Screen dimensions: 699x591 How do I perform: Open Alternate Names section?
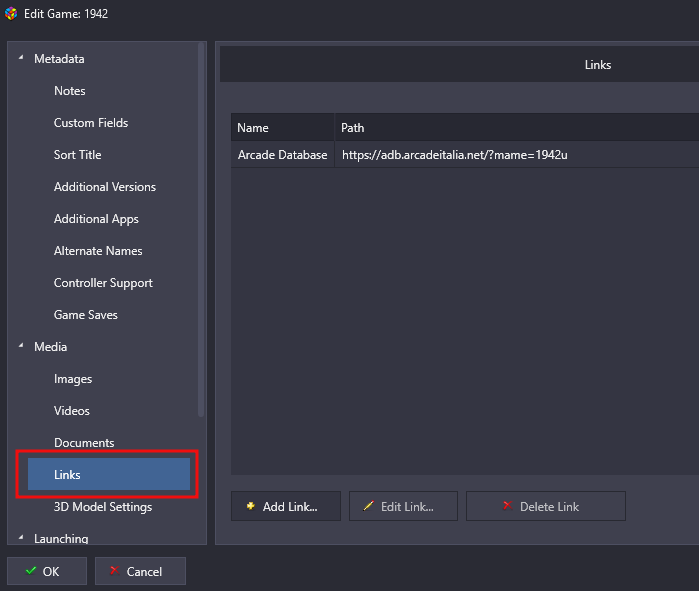[98, 251]
